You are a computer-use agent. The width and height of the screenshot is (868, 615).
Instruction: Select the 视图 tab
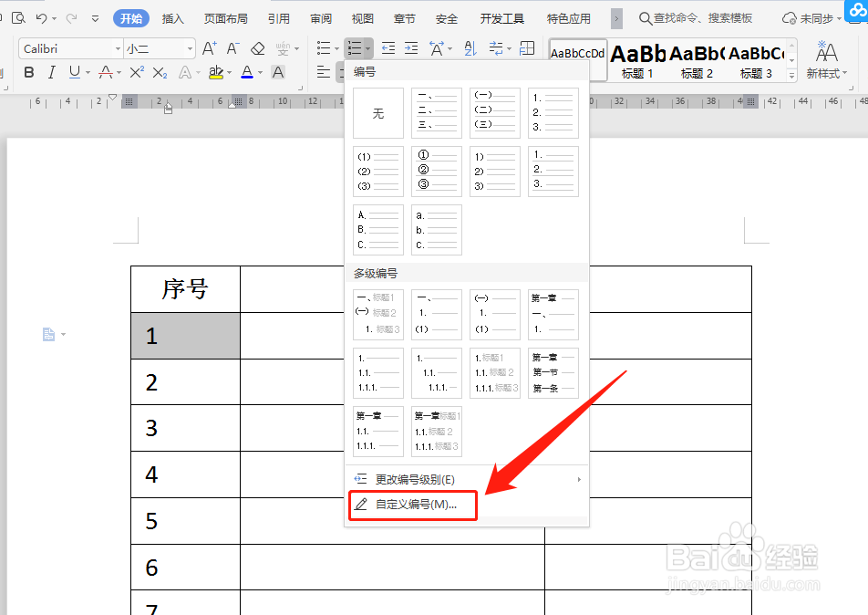pyautogui.click(x=363, y=18)
